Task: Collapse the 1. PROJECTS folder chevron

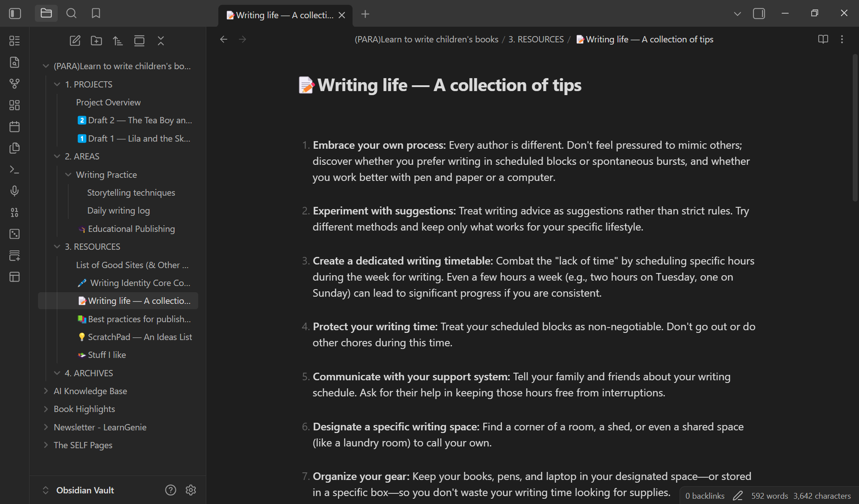Action: pos(57,84)
